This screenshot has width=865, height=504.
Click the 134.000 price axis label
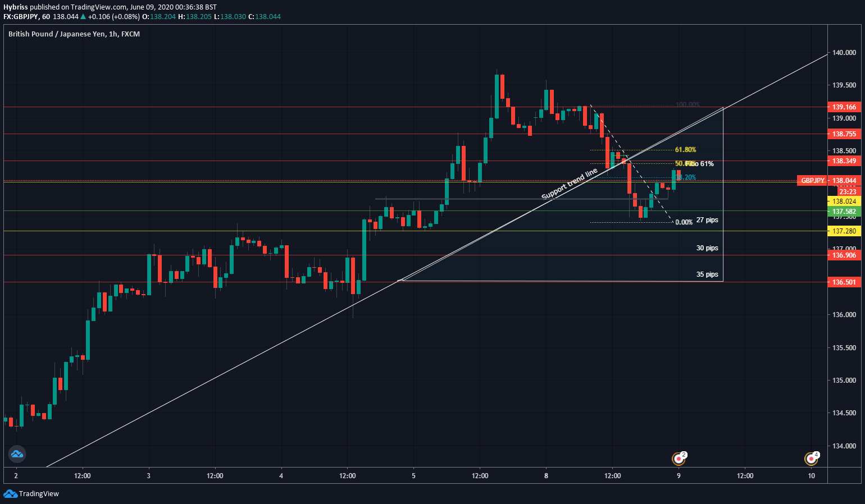(844, 446)
